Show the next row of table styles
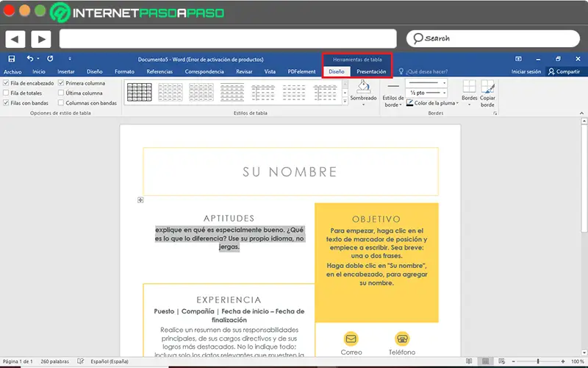This screenshot has height=368, width=588. click(x=345, y=93)
